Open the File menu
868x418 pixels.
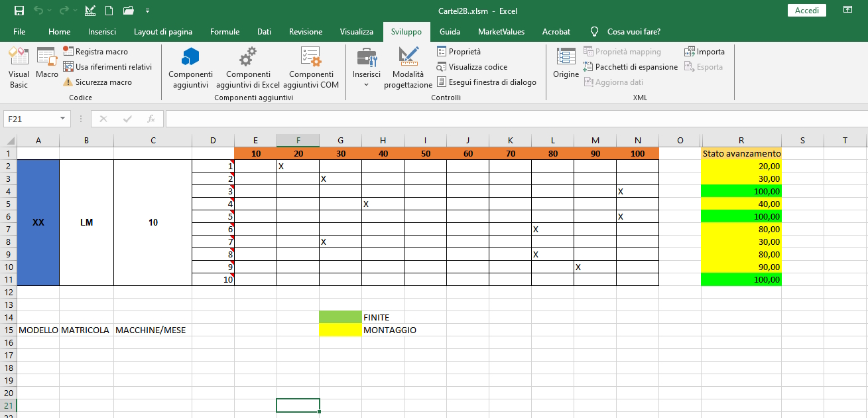[19, 32]
